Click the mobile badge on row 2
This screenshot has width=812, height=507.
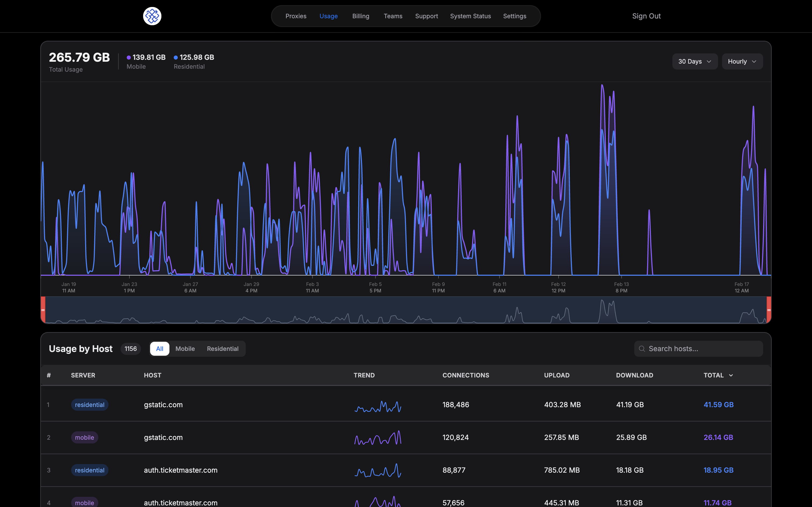(x=85, y=437)
